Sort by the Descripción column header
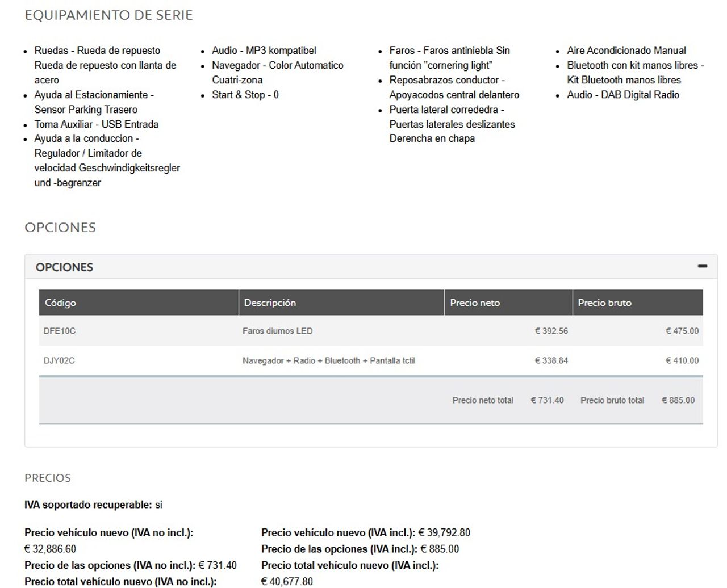 click(x=341, y=303)
